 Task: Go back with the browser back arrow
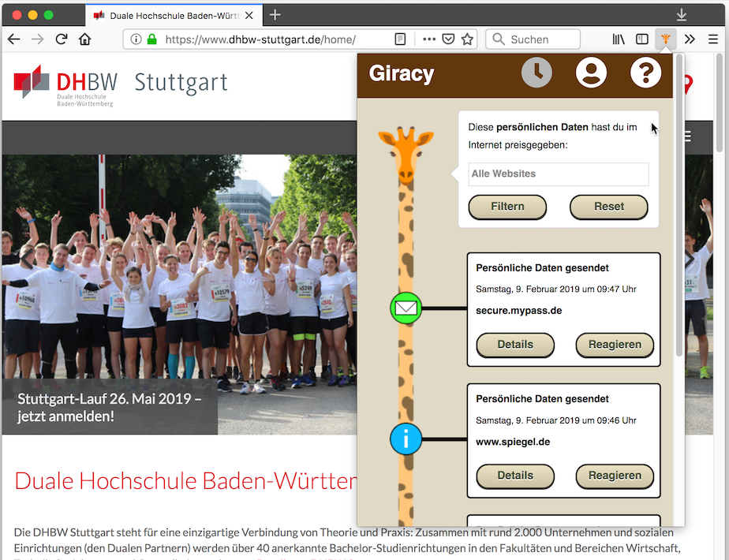14,39
